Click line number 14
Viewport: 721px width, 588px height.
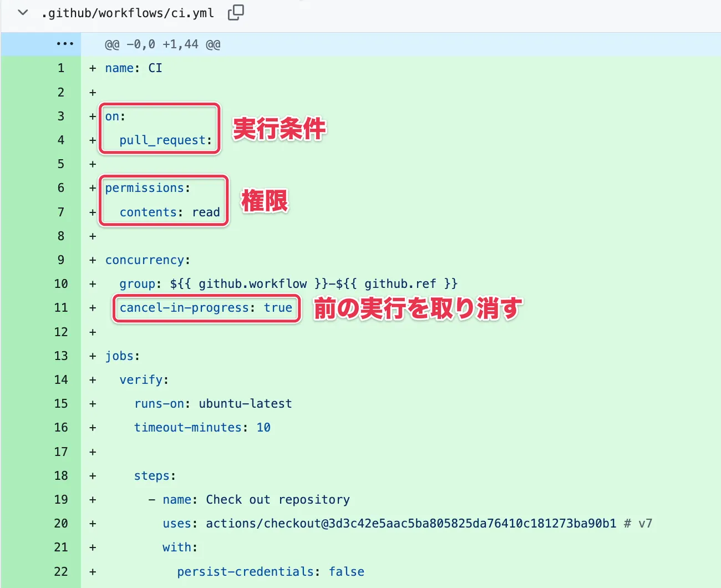point(61,379)
